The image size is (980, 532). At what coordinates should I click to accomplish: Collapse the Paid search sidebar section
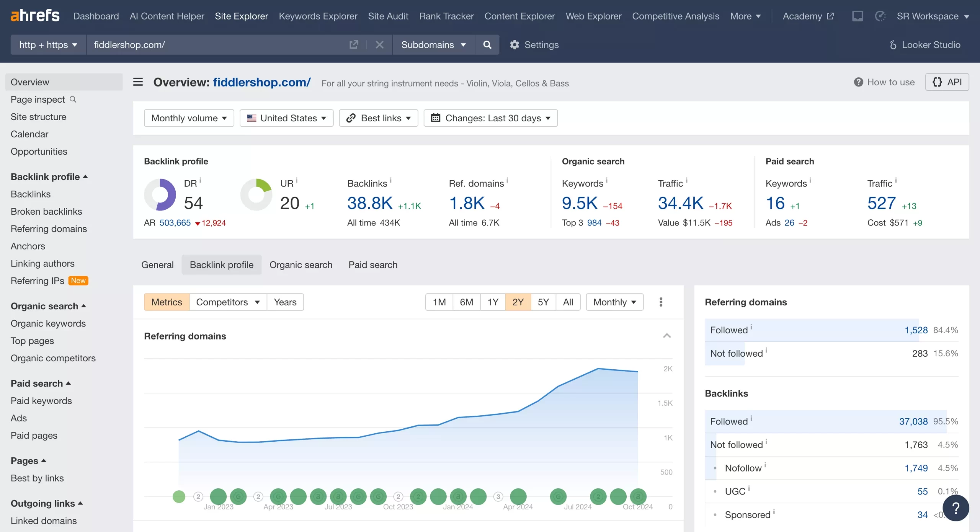tap(41, 383)
